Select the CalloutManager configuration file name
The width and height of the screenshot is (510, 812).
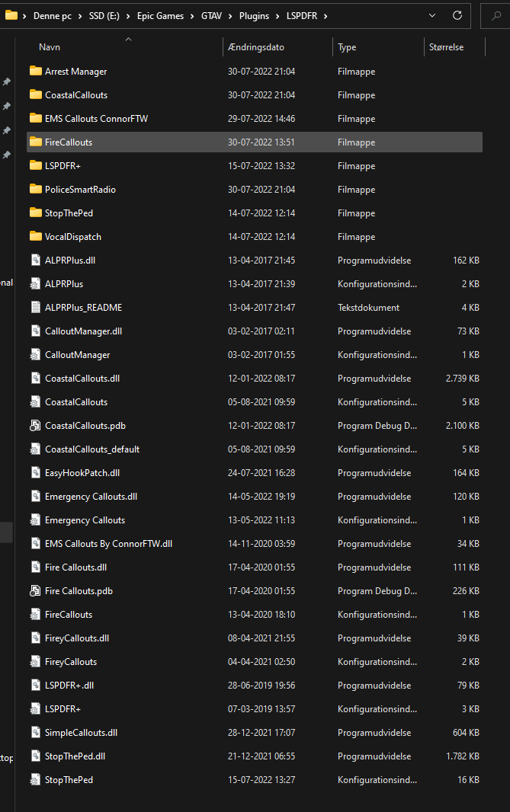[77, 355]
